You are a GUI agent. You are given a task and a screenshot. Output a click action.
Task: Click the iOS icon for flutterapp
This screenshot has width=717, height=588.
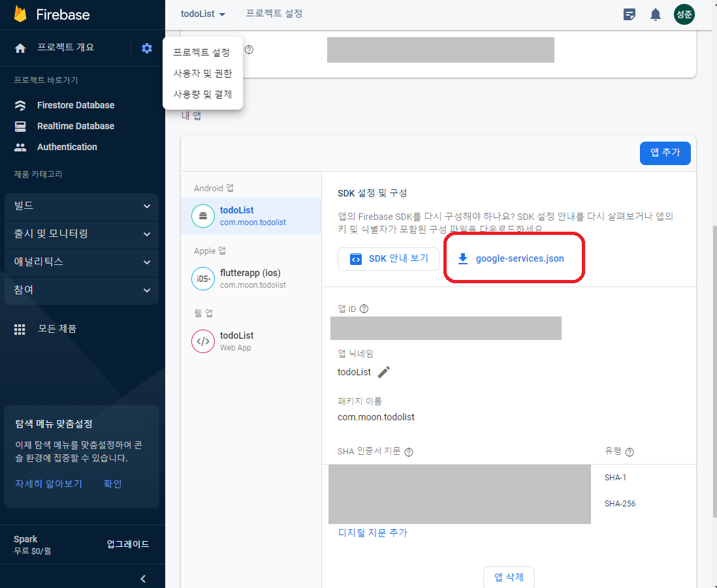pos(203,279)
